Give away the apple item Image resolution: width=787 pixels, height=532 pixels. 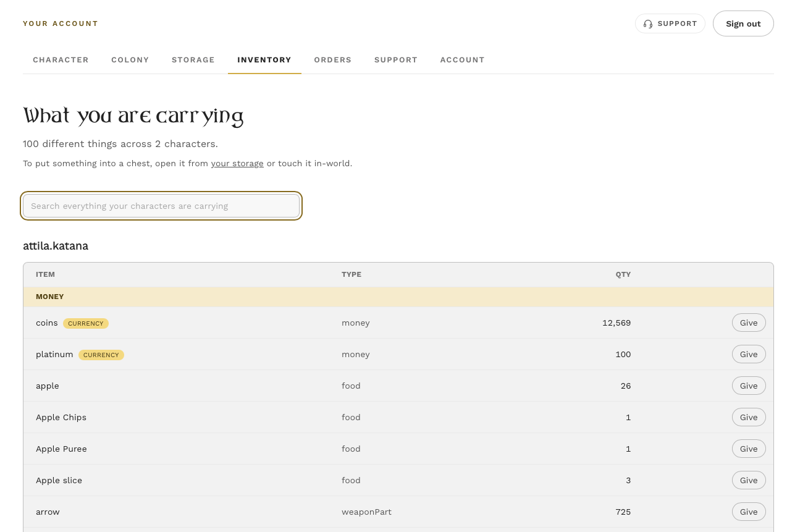point(749,386)
